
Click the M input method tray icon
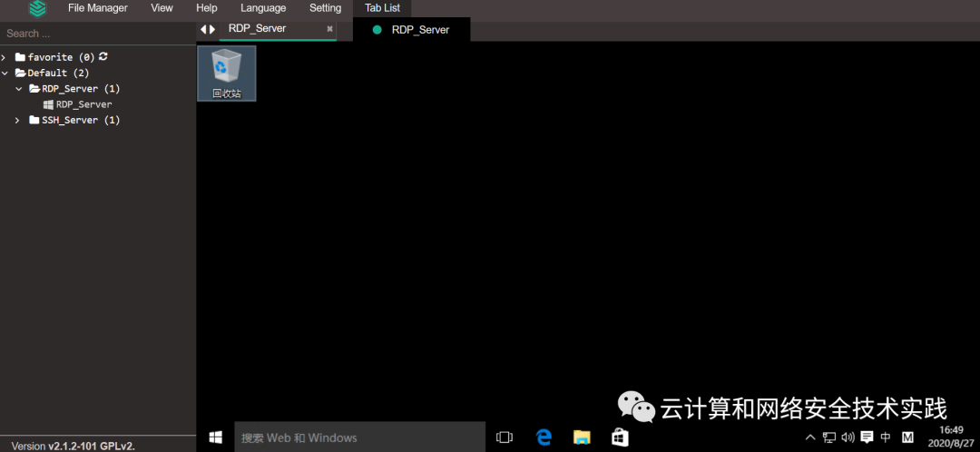coord(908,437)
